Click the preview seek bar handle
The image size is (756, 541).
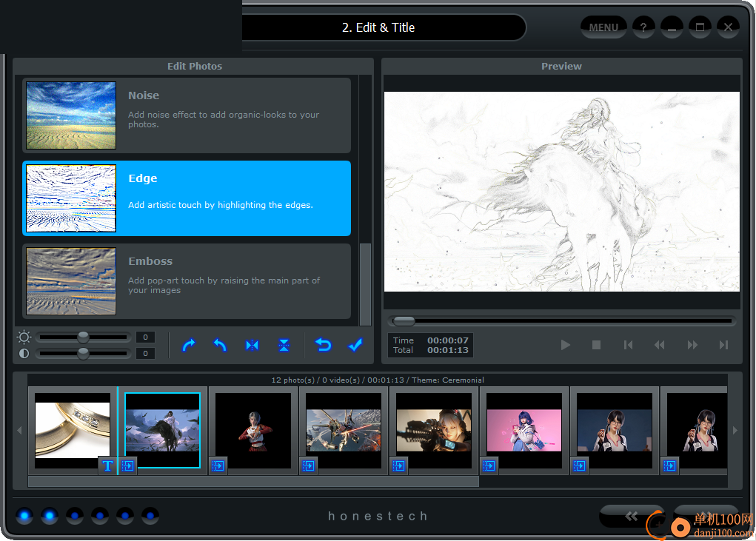(404, 321)
